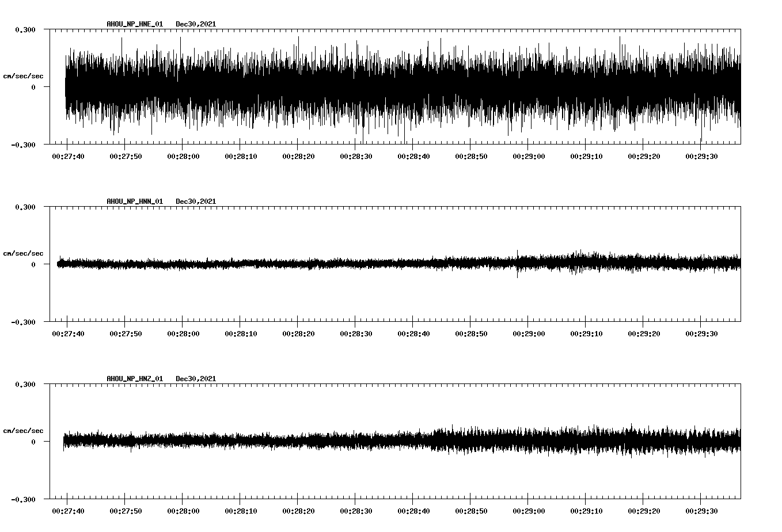Select the 00:29:30 time label under HNE plot
Image resolution: width=782 pixels, height=532 pixels.
click(x=701, y=156)
